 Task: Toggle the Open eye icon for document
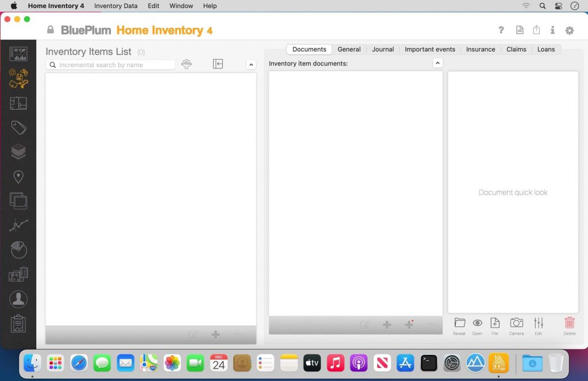[x=477, y=324]
